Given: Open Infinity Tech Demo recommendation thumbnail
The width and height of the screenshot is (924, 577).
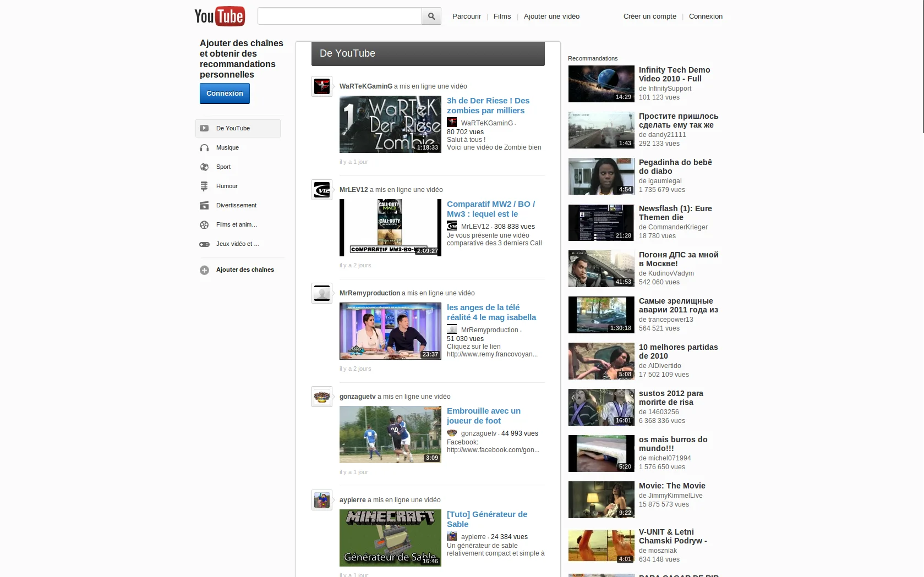Looking at the screenshot, I should pyautogui.click(x=602, y=84).
